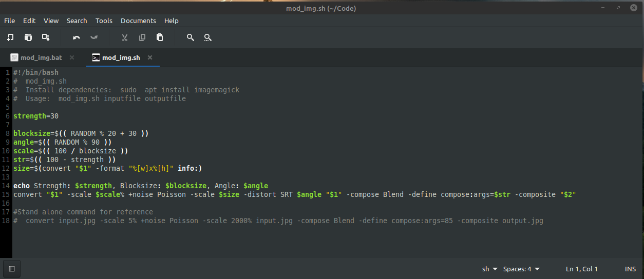Click the #!/bin/bash shebang line
The height and width of the screenshot is (279, 644).
(36, 72)
